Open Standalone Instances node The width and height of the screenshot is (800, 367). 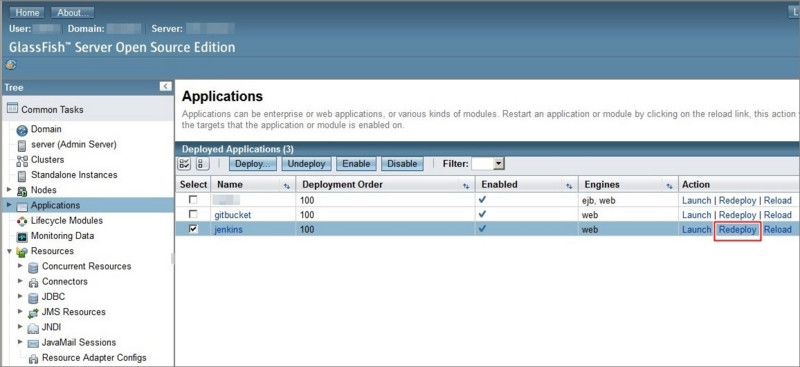click(74, 175)
